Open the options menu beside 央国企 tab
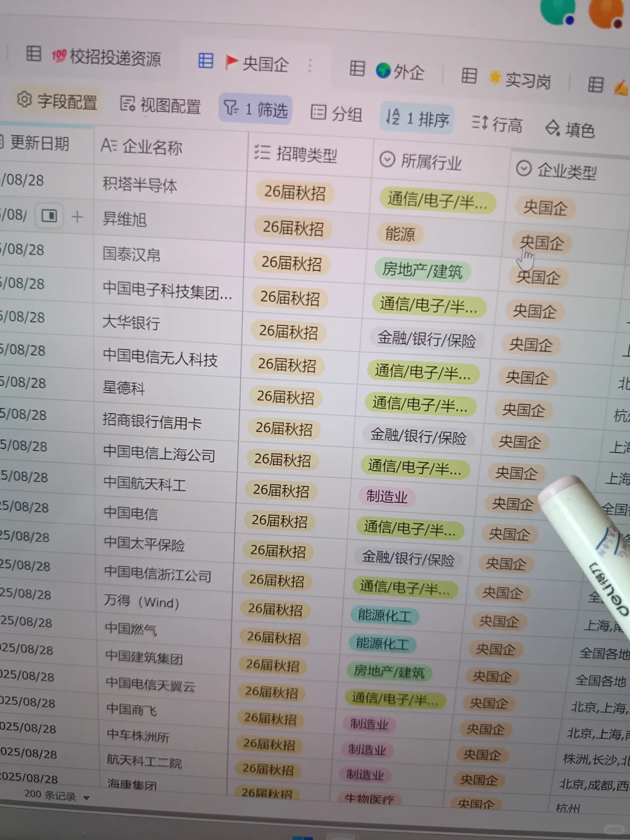Image resolution: width=630 pixels, height=840 pixels. pyautogui.click(x=310, y=65)
